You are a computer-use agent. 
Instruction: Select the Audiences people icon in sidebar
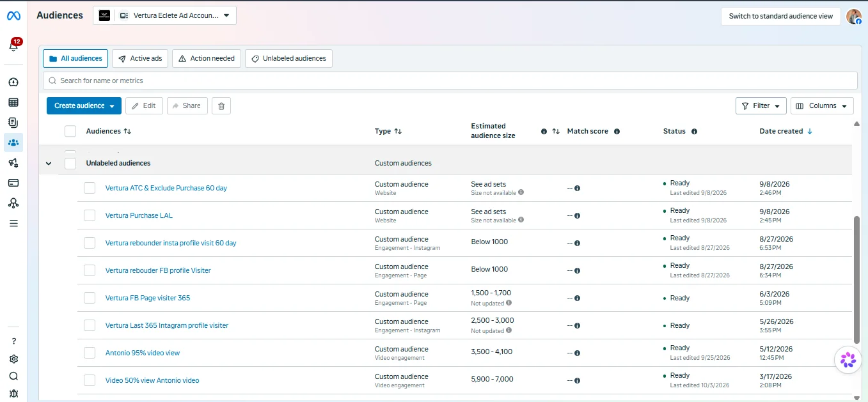click(x=13, y=143)
